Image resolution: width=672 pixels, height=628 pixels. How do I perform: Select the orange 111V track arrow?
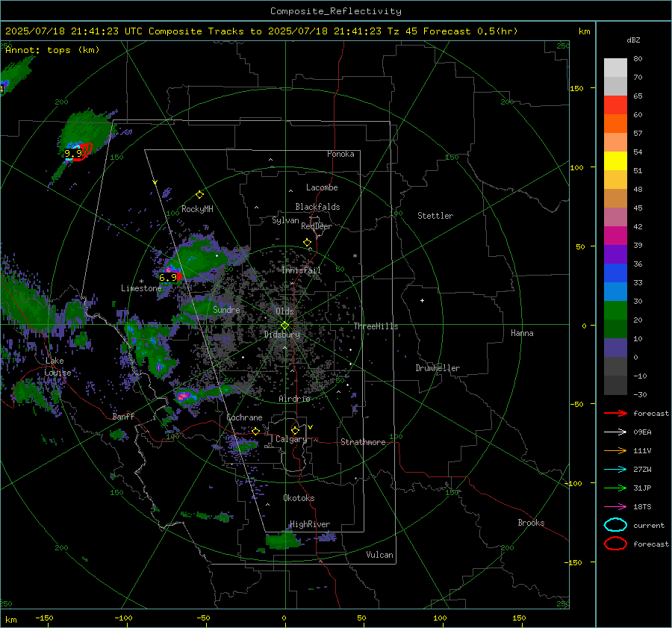[615, 450]
